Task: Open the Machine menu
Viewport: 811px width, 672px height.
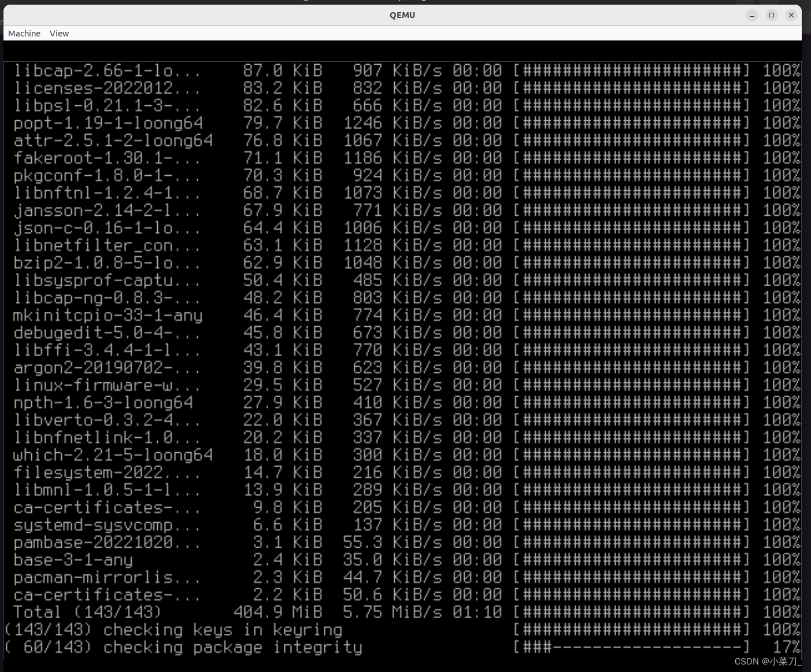Action: click(24, 33)
